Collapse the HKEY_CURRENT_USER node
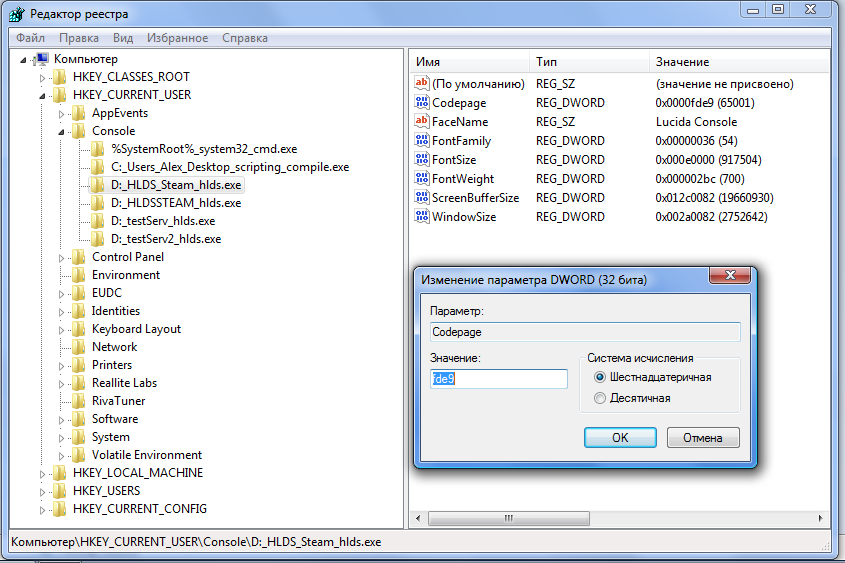 coord(42,96)
